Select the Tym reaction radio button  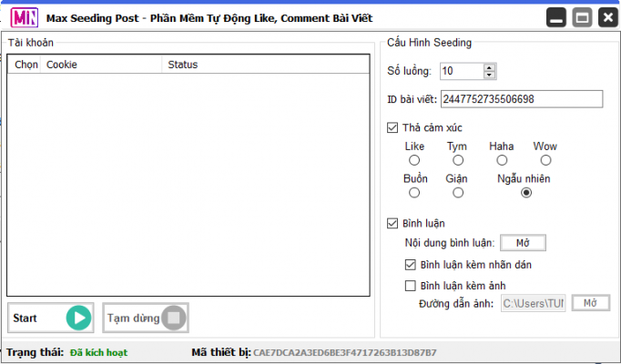click(458, 160)
